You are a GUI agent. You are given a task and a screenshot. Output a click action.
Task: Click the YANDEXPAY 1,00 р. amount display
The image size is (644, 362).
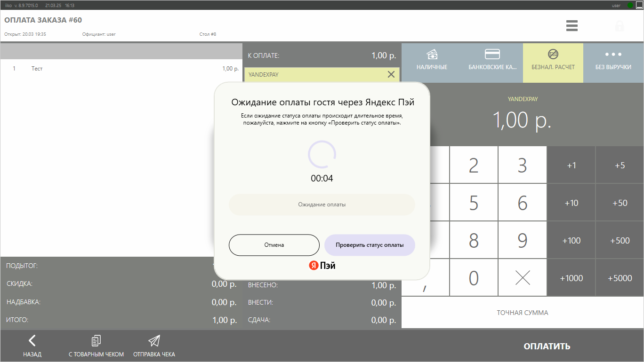[522, 120]
